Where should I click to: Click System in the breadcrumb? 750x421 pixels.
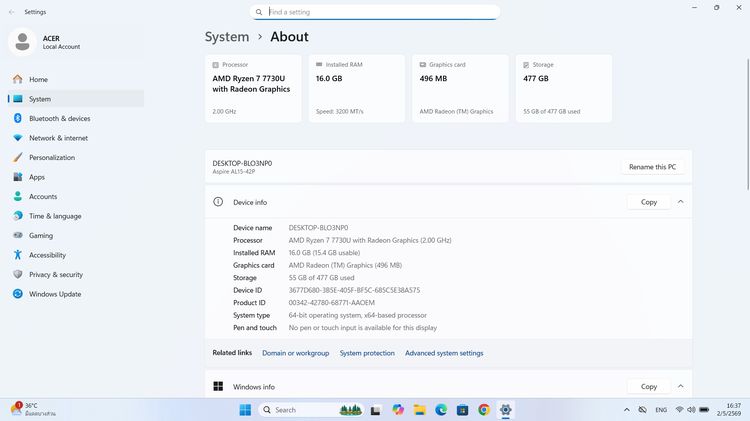(227, 37)
